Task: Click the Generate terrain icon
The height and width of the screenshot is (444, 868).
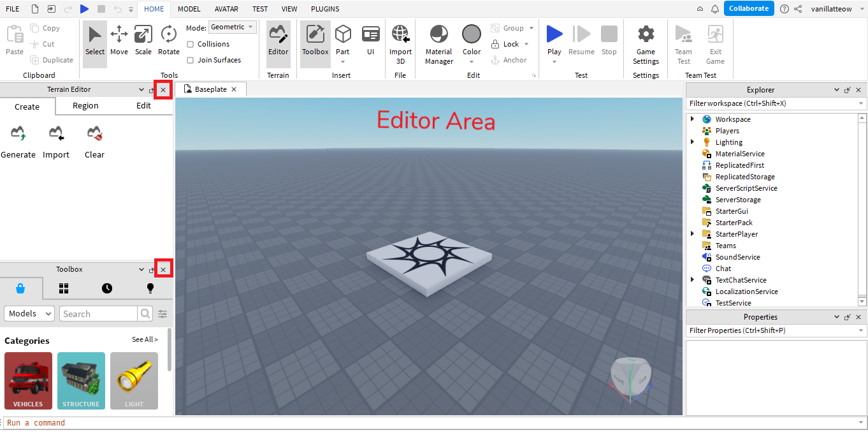Action: click(18, 135)
